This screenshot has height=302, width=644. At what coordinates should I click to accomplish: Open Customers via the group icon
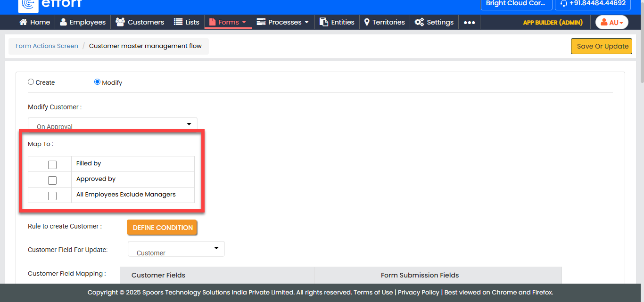tap(120, 22)
